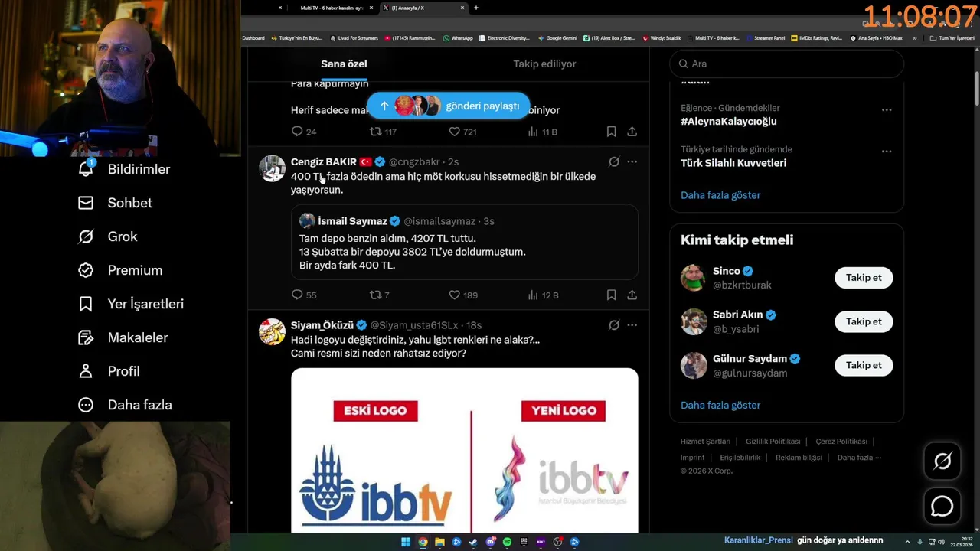Open a new browser tab

click(476, 8)
